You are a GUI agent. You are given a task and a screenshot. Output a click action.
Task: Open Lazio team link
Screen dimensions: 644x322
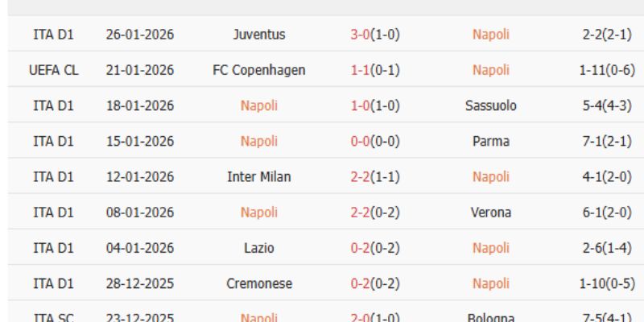click(258, 247)
